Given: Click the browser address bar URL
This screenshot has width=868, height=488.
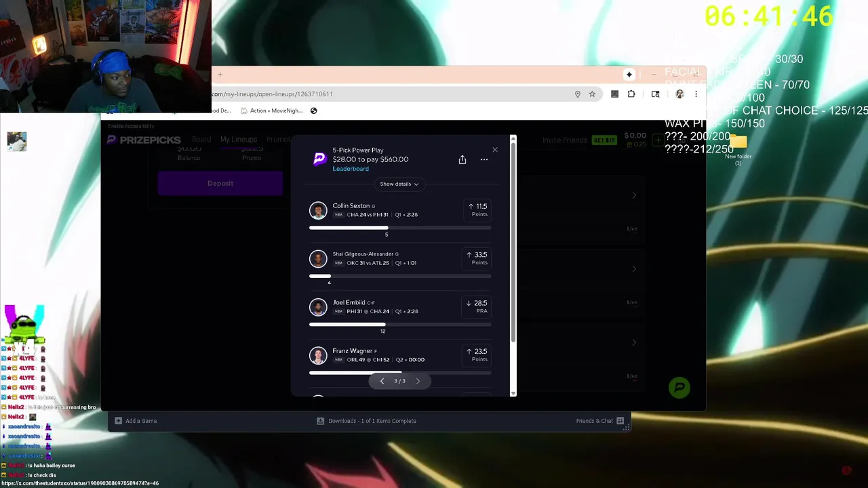Looking at the screenshot, I should point(272,94).
